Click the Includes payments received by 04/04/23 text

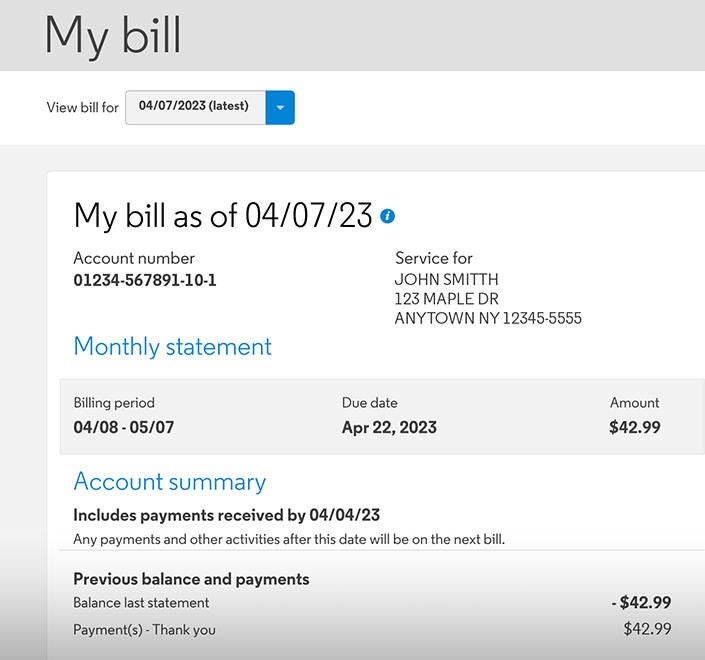(226, 516)
